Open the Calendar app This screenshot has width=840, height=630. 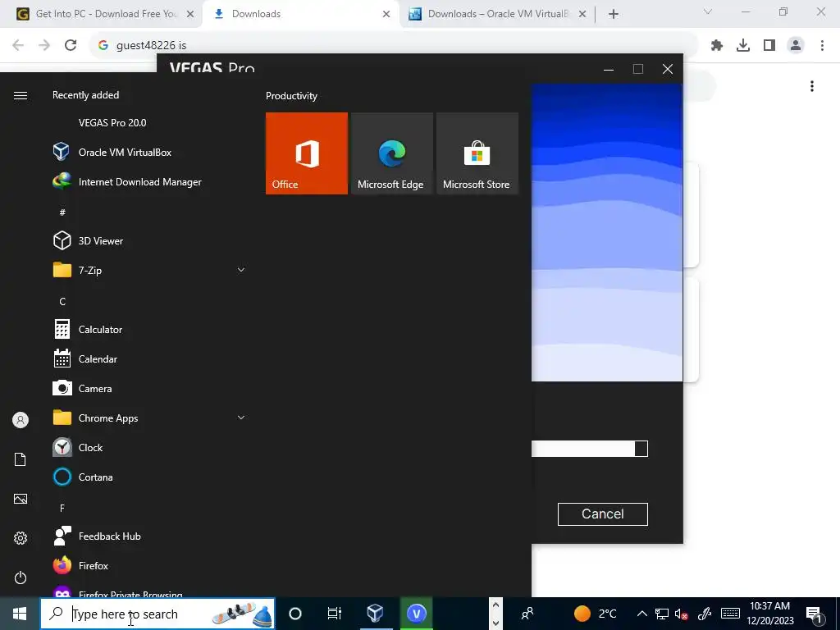coord(149,359)
